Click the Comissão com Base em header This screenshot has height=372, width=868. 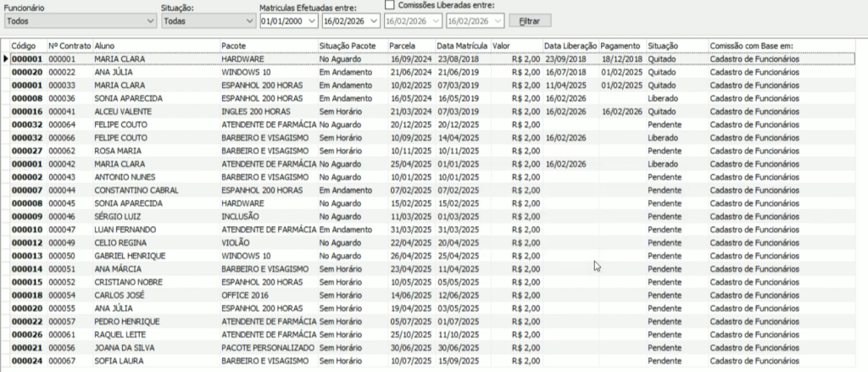click(782, 46)
